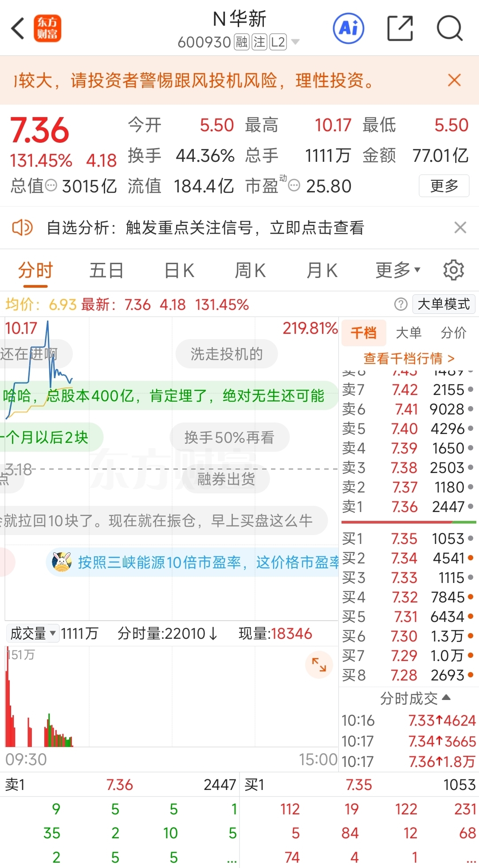Tap the 均价 6.93 label
The height and width of the screenshot is (868, 479).
point(41,305)
